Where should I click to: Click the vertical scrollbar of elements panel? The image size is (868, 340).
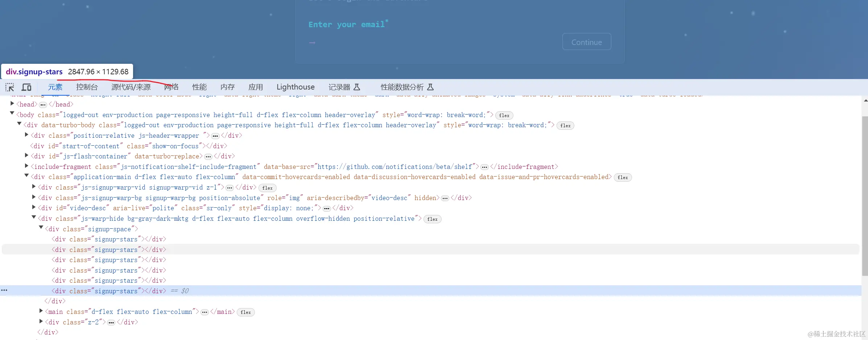[x=865, y=196]
